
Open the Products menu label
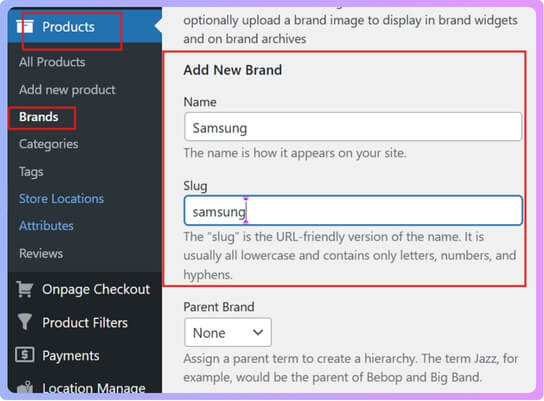tap(68, 27)
